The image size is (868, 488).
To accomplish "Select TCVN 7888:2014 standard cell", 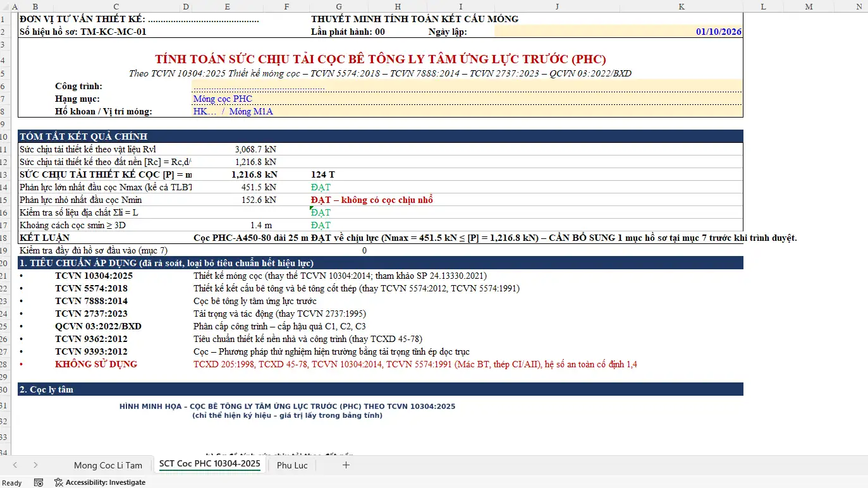I will 91,301.
